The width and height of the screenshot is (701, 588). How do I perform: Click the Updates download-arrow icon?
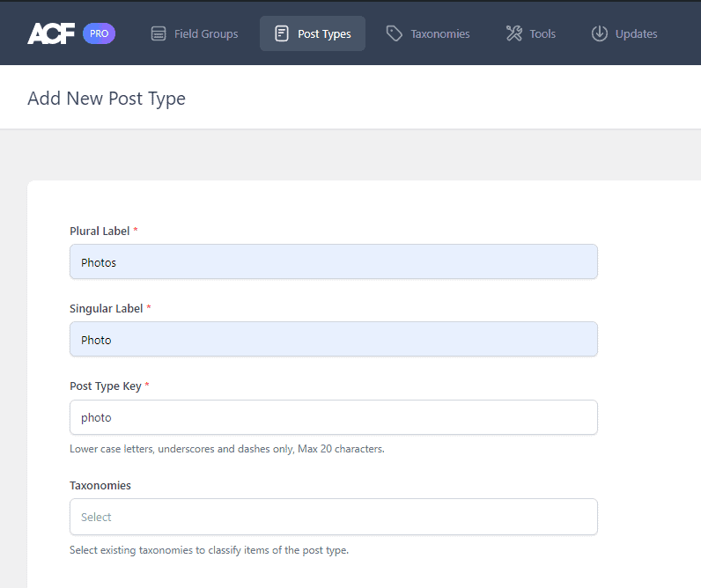600,34
